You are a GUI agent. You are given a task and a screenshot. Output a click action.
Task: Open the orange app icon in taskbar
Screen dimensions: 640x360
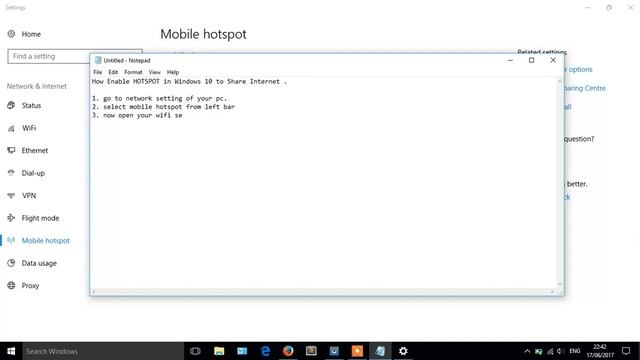click(x=357, y=351)
